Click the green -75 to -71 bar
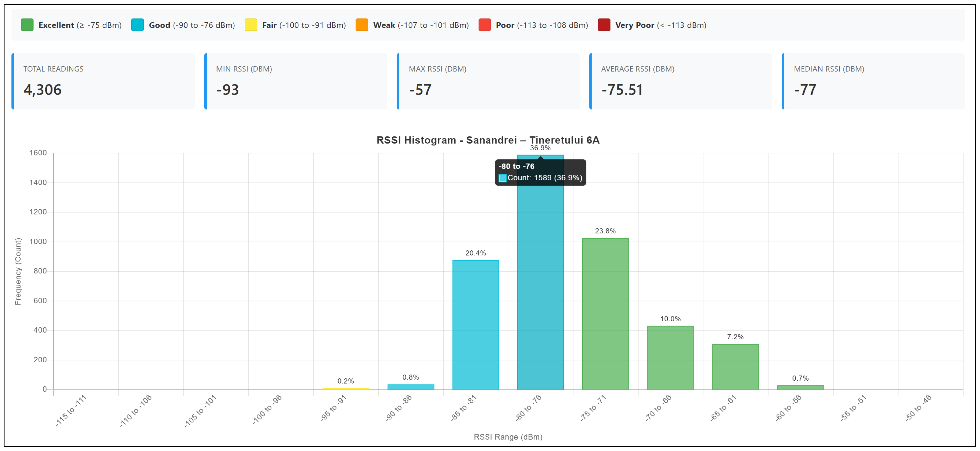Screen dimensions: 980x451 pyautogui.click(x=606, y=314)
